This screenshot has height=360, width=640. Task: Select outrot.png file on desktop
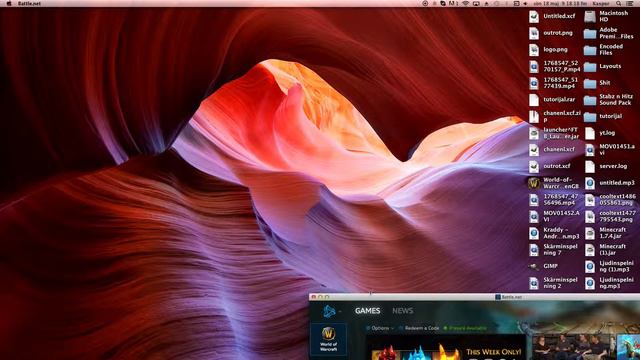551,33
